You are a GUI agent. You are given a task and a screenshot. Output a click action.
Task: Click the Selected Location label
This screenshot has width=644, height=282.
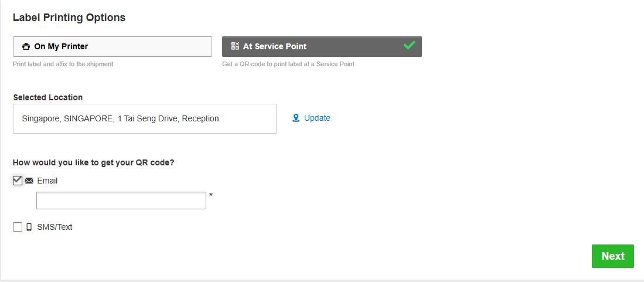coord(47,97)
